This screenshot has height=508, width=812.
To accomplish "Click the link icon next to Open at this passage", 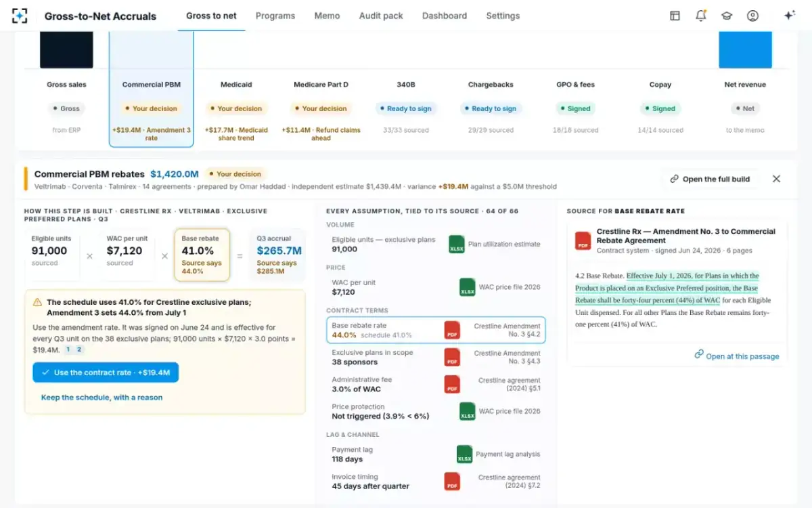I will 699,355.
